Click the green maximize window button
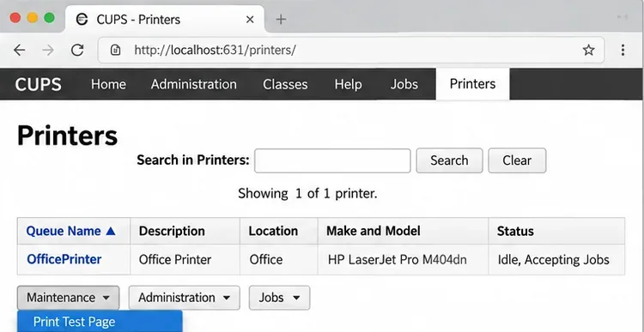Image resolution: width=644 pixels, height=332 pixels. pyautogui.click(x=49, y=18)
